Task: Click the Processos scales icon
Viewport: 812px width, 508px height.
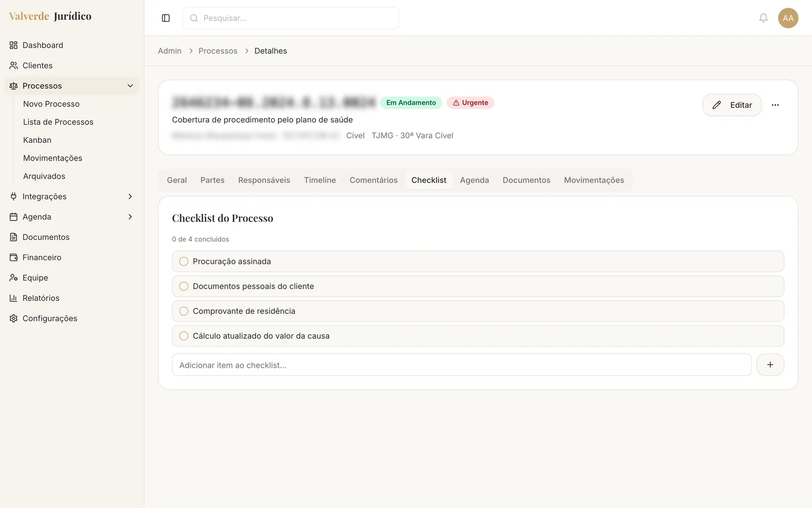Action: pyautogui.click(x=14, y=86)
